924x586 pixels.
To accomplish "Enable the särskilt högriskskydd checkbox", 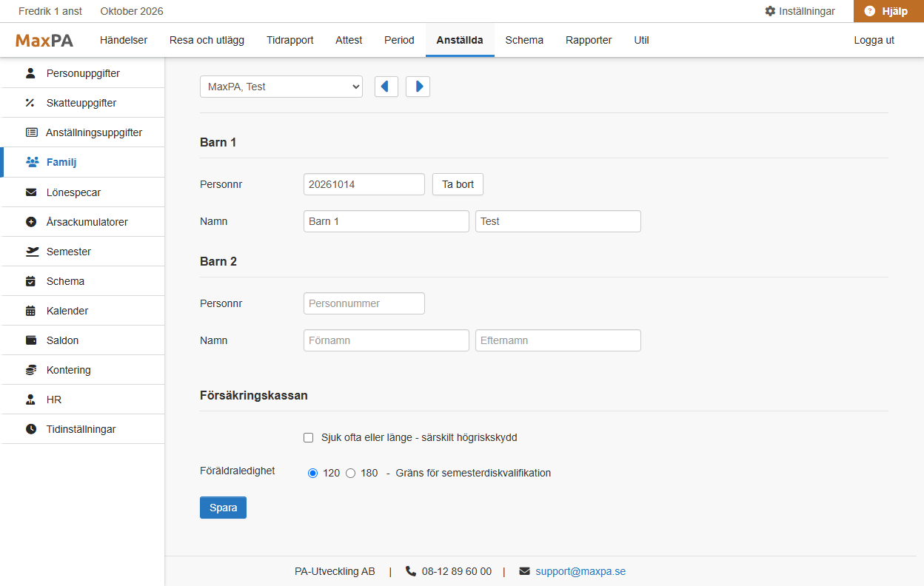I will tap(309, 437).
